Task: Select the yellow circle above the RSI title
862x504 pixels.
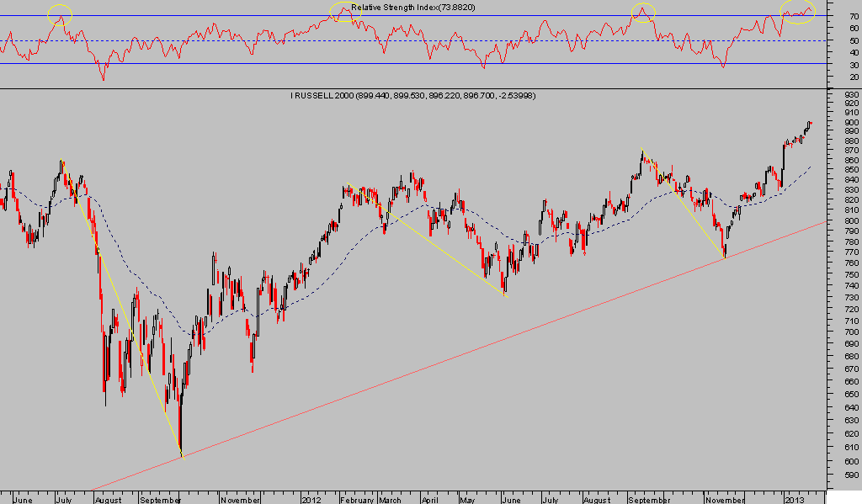Action: coord(344,11)
